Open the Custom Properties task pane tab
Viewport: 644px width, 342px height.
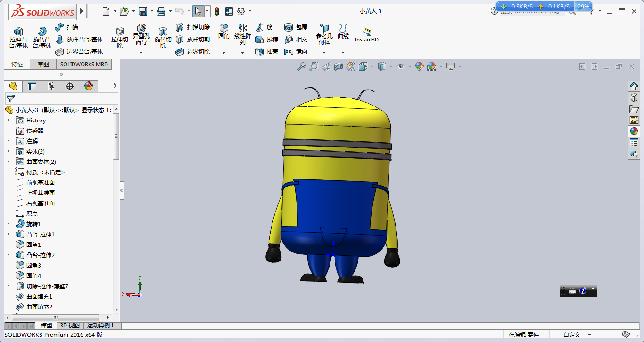point(634,143)
